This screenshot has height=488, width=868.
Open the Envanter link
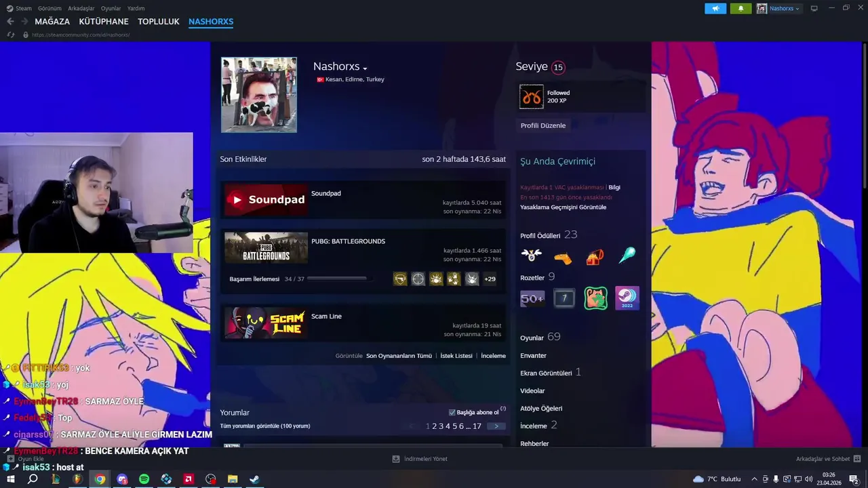pos(533,355)
